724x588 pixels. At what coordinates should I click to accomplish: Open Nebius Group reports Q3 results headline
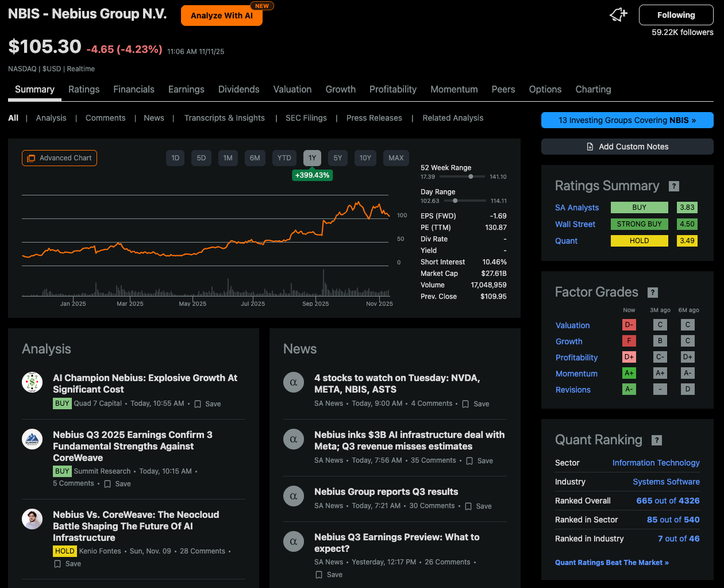[386, 492]
